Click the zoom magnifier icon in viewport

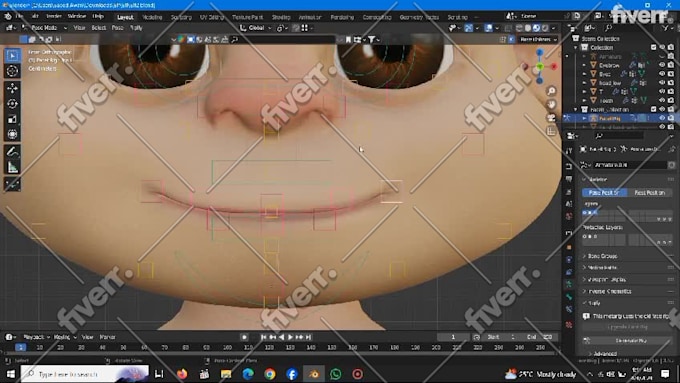pos(551,91)
